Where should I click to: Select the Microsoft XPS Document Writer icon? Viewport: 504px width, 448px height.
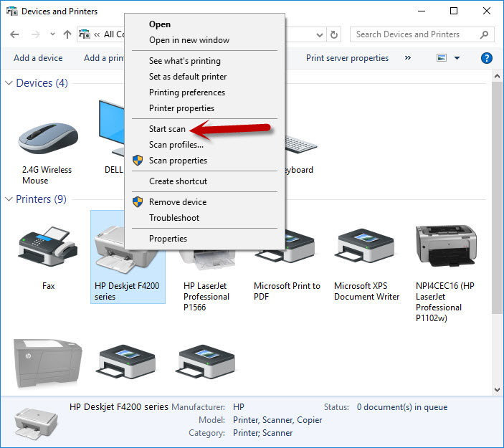364,246
